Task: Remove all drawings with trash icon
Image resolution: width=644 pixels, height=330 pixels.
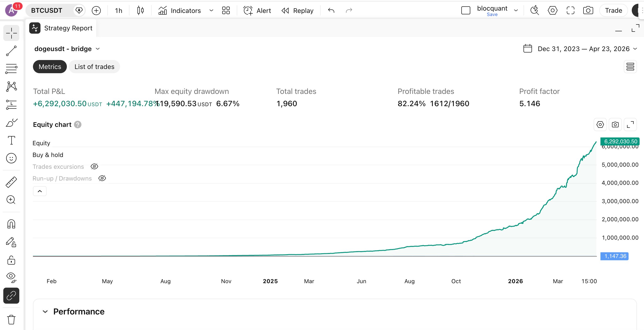Action: click(x=11, y=319)
